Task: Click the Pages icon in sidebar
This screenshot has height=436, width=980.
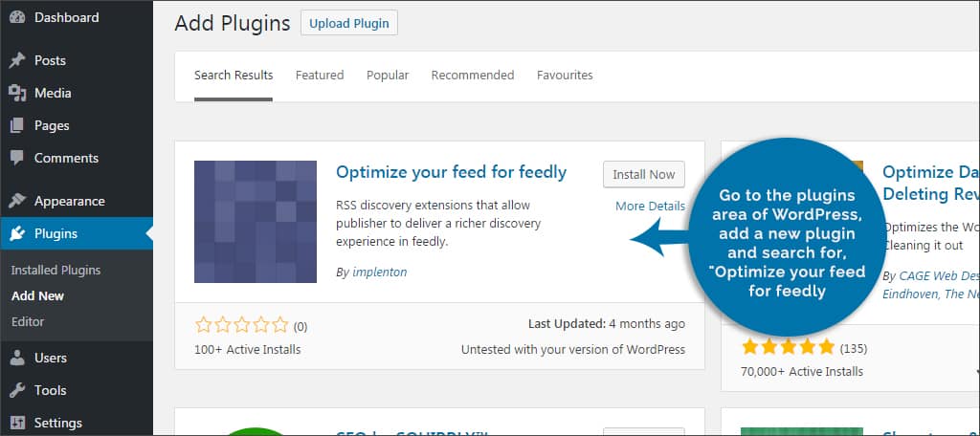Action: 17,125
